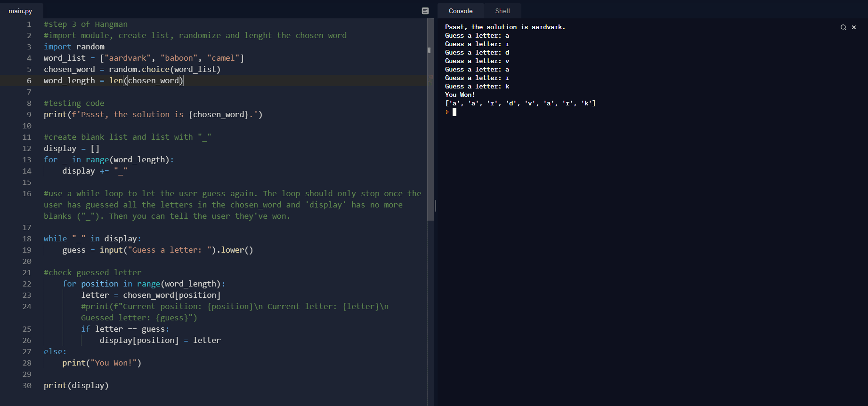Click the console list output line
This screenshot has height=406, width=868.
tap(520, 103)
